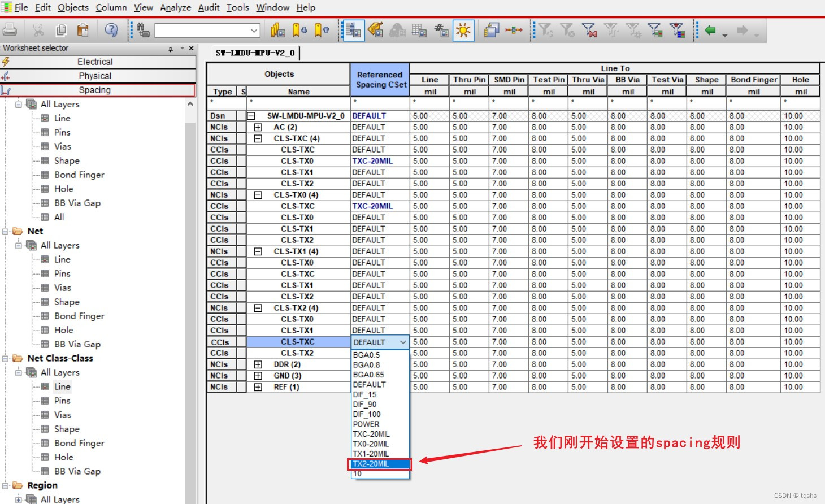Collapse the CLS-TX0 (4) tree node

click(x=258, y=194)
